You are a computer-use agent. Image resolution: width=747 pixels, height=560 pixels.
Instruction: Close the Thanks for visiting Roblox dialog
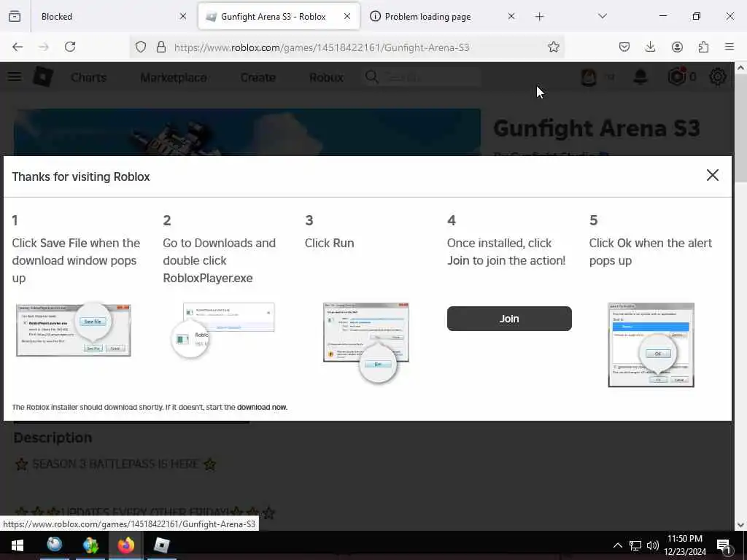(x=712, y=175)
